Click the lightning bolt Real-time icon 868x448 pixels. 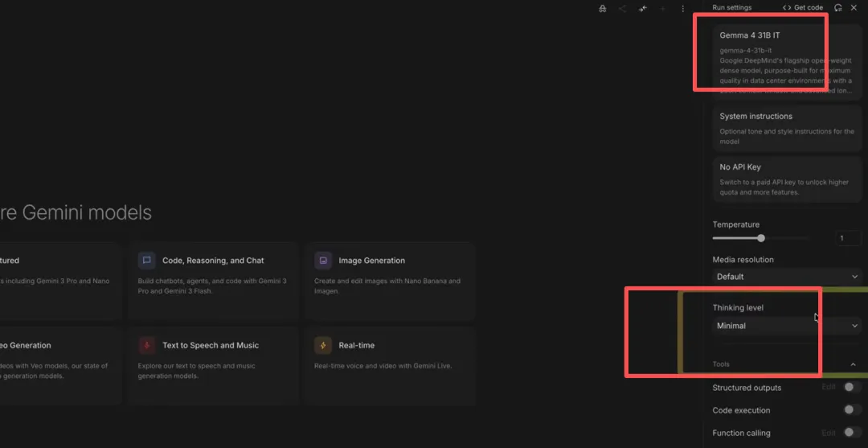coord(323,345)
